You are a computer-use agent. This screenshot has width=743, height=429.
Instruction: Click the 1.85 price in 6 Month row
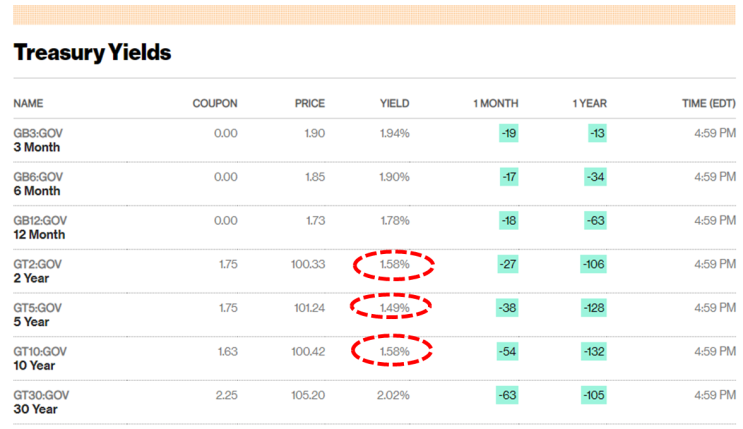coord(315,177)
